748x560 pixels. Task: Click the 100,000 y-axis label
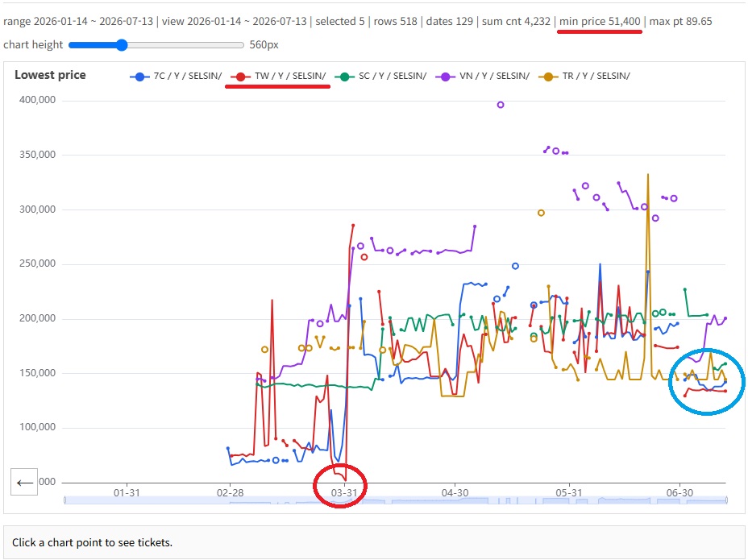point(37,427)
